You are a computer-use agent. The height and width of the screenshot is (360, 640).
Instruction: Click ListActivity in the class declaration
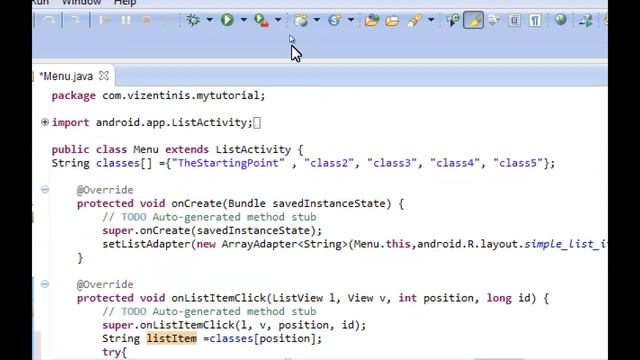[x=253, y=149]
